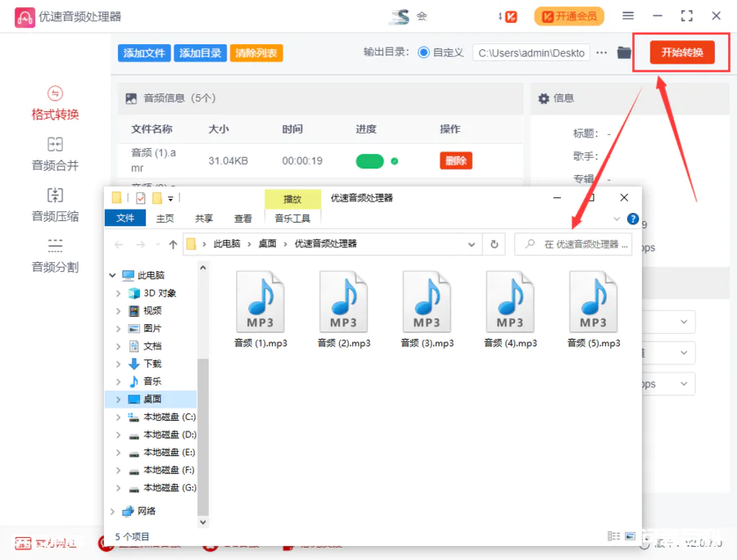Click the 音频信息 list header icon
Image resolution: width=737 pixels, height=560 pixels.
tap(131, 98)
